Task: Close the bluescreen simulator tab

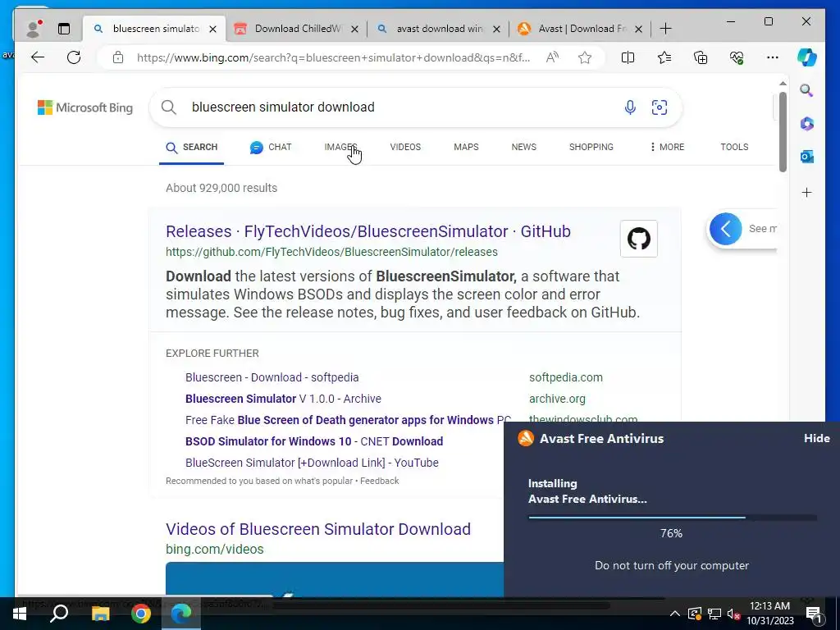Action: pyautogui.click(x=212, y=29)
